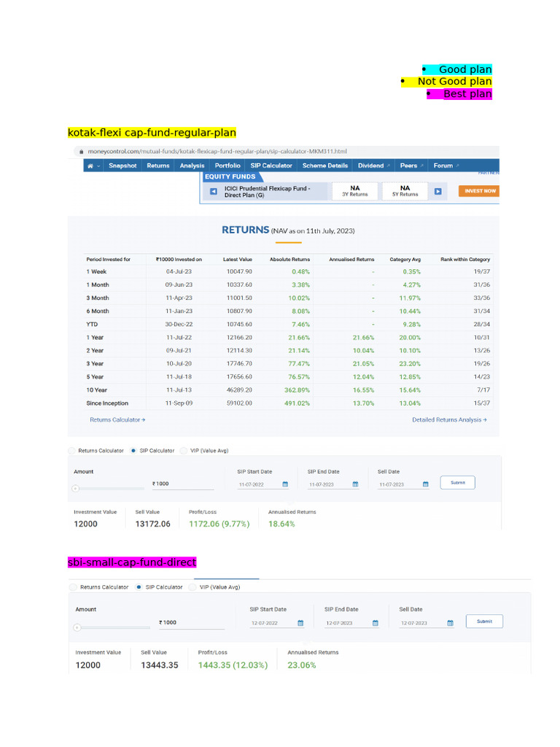This screenshot has height=747, width=560.
Task: Click the 5Y Returns NA box
Action: click(x=405, y=191)
